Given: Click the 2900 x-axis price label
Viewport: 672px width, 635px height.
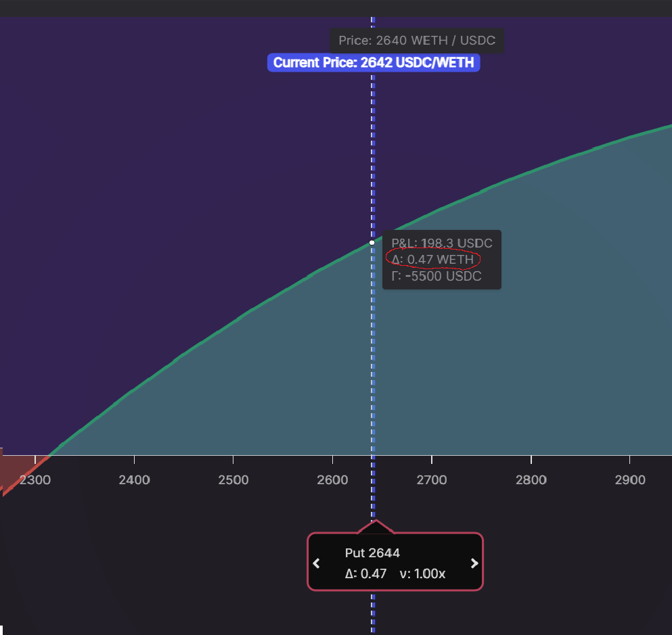Looking at the screenshot, I should click(x=630, y=479).
